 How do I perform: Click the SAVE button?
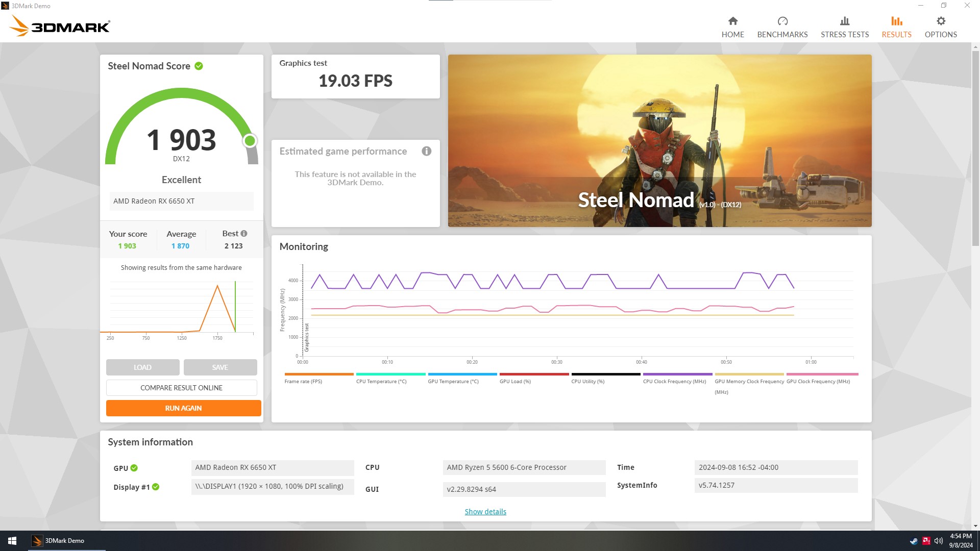point(220,367)
